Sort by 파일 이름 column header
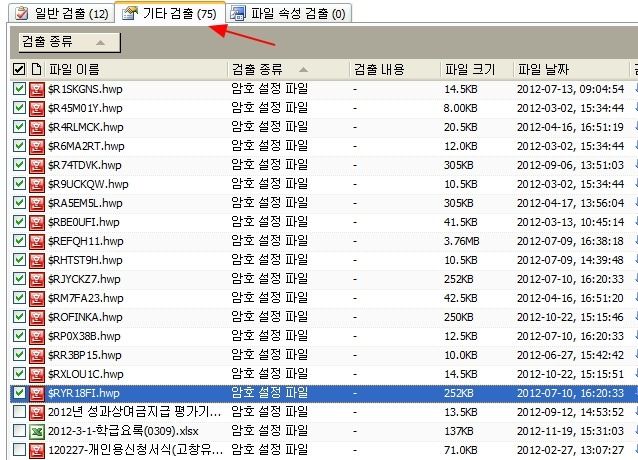The width and height of the screenshot is (638, 460). coord(136,69)
